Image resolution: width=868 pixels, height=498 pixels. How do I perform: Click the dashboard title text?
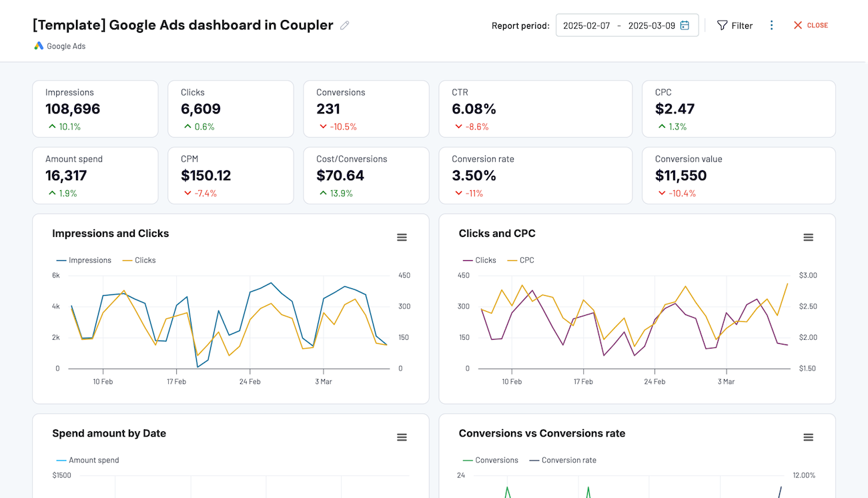tap(182, 25)
